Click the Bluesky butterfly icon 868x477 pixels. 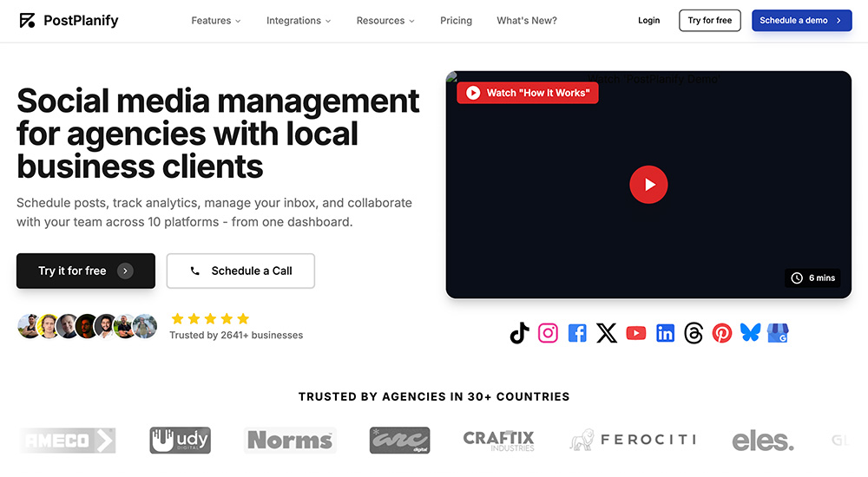pos(751,332)
